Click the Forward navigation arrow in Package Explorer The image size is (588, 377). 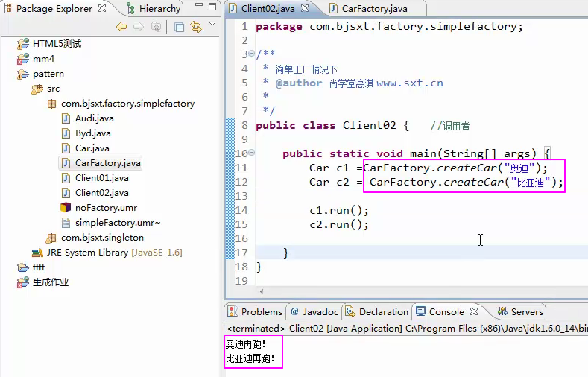point(139,27)
